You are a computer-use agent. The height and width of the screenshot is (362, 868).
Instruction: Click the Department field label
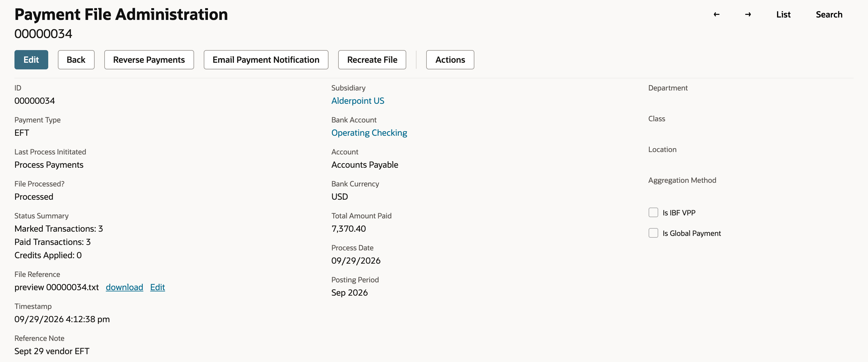coord(668,88)
